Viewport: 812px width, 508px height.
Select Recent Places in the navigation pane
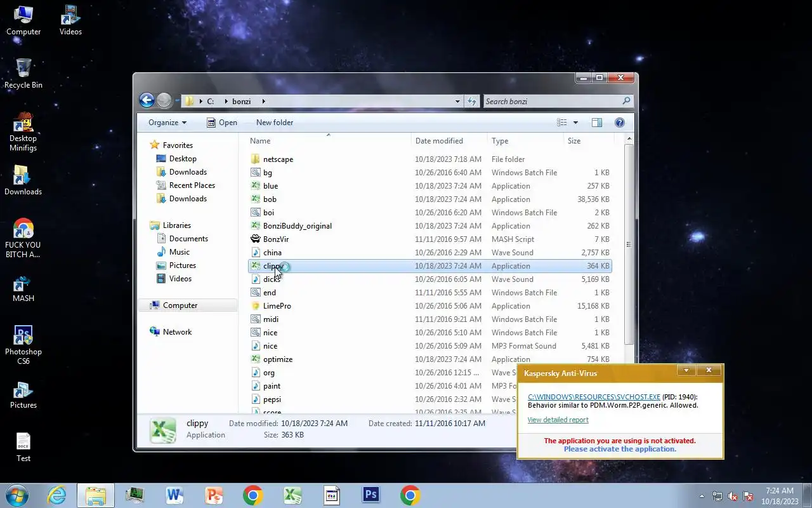click(192, 185)
